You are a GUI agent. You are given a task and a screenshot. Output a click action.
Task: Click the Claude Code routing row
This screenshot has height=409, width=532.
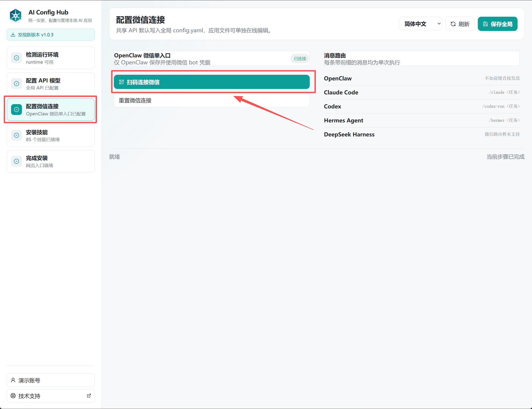tap(422, 93)
